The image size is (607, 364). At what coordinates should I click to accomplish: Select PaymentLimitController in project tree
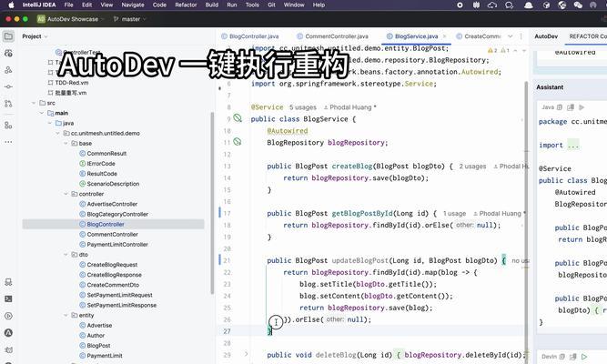pos(117,245)
